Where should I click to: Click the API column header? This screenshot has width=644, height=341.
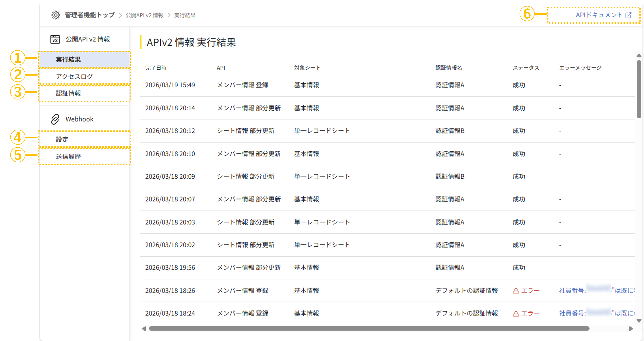[x=221, y=68]
